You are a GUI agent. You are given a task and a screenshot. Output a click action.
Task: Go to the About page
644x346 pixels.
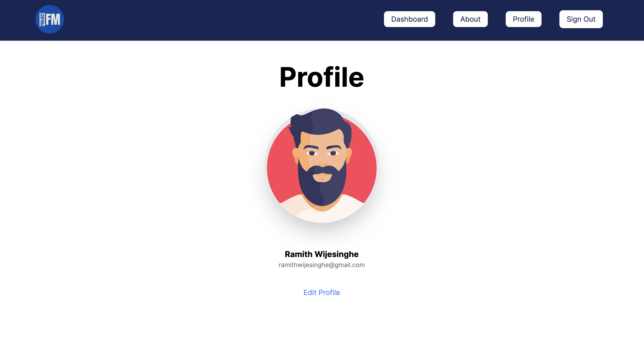(x=470, y=19)
